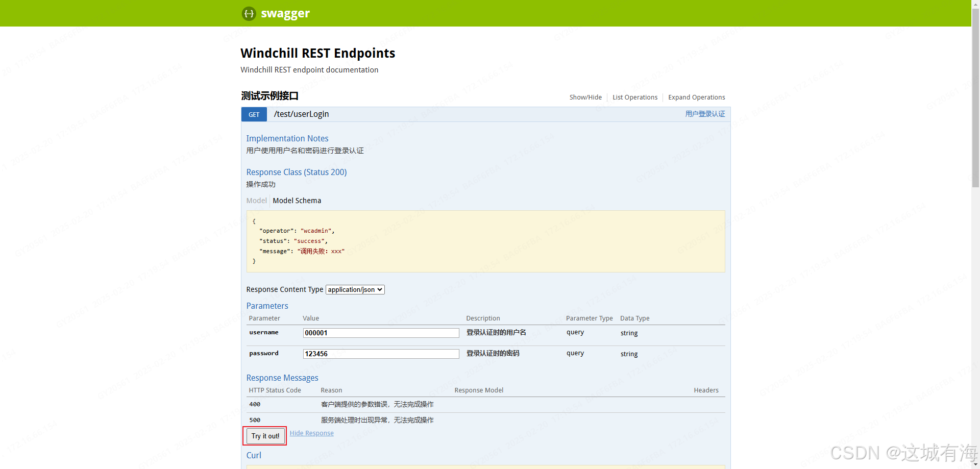Click the 操作成功 response description
This screenshot has height=469, width=980.
point(261,184)
